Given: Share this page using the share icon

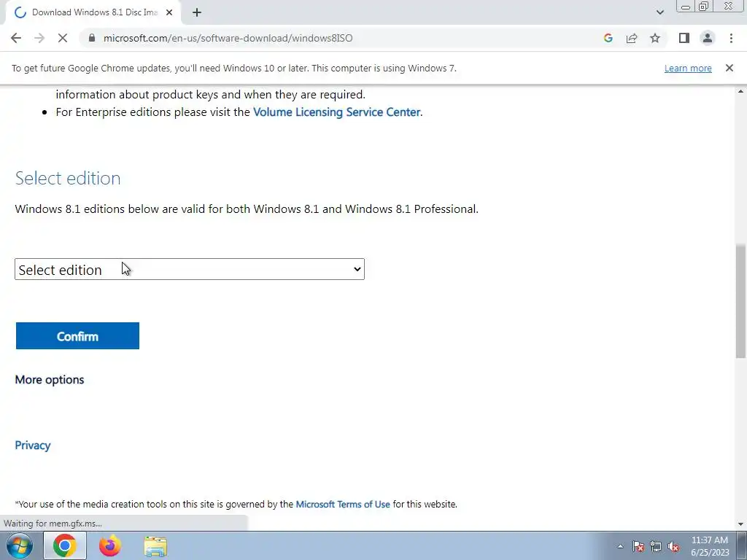Looking at the screenshot, I should click(632, 38).
